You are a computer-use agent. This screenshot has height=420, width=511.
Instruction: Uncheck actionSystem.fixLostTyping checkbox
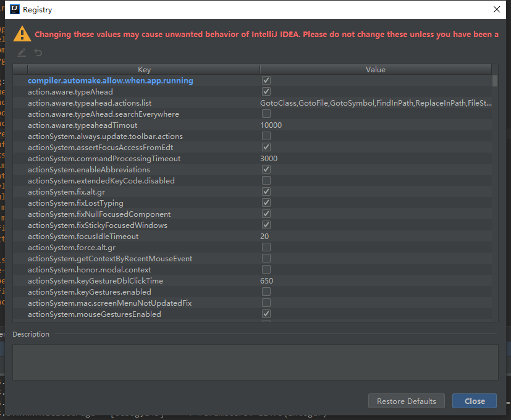pyautogui.click(x=266, y=203)
